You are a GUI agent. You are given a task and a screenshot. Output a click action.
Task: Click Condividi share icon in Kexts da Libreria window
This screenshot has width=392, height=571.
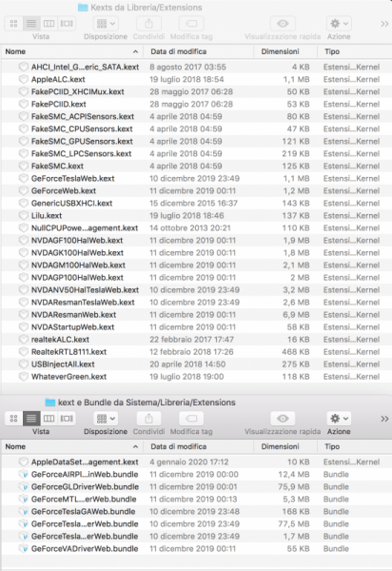148,24
